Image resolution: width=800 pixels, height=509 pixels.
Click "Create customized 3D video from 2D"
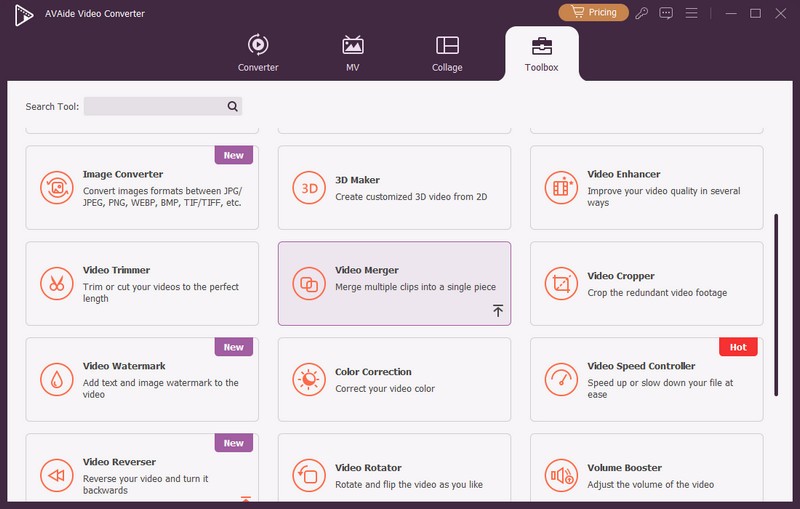point(411,196)
